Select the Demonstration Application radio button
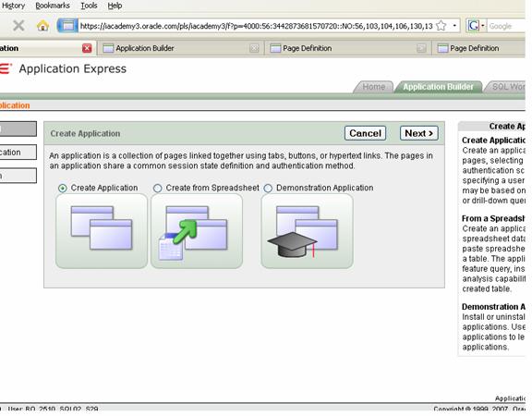This screenshot has width=532, height=416. click(268, 189)
